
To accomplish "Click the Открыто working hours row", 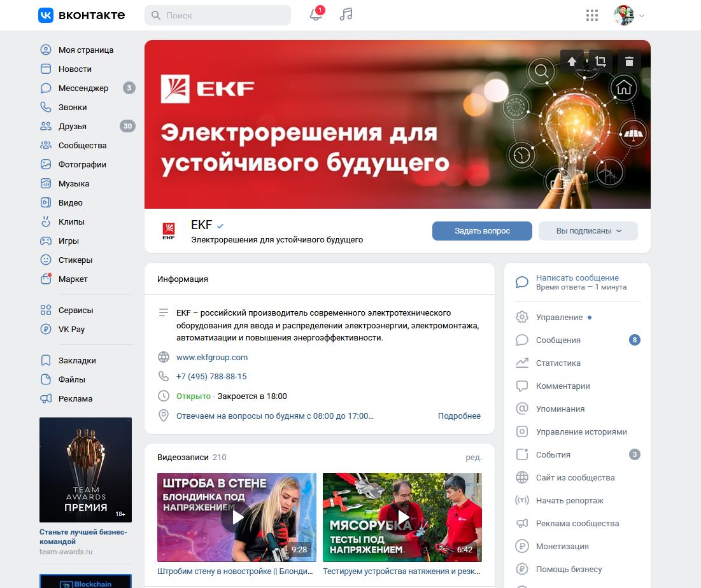I will pyautogui.click(x=232, y=396).
